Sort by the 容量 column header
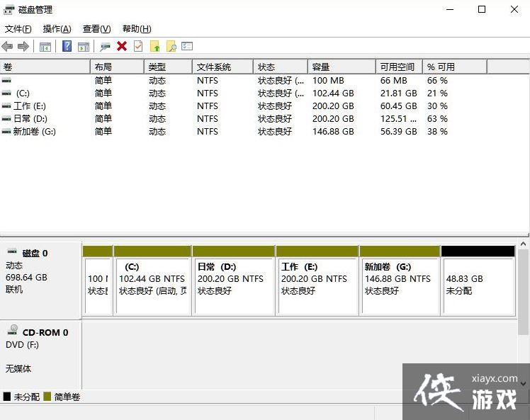530x420 pixels. coord(342,67)
